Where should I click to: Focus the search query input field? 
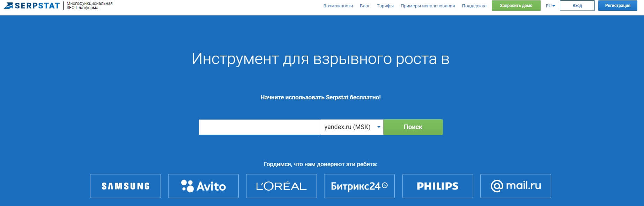pyautogui.click(x=260, y=127)
